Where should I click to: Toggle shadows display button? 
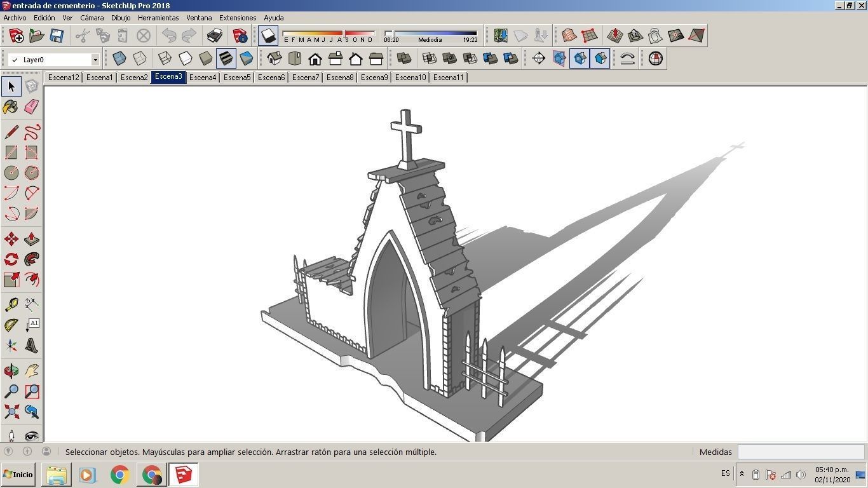point(268,36)
